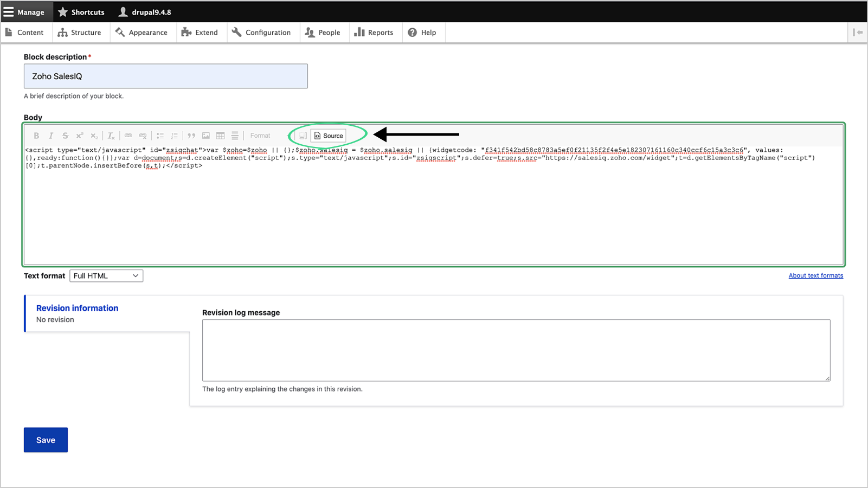Open the Shortcuts menu
Screen dimensions: 868x488
click(81, 12)
